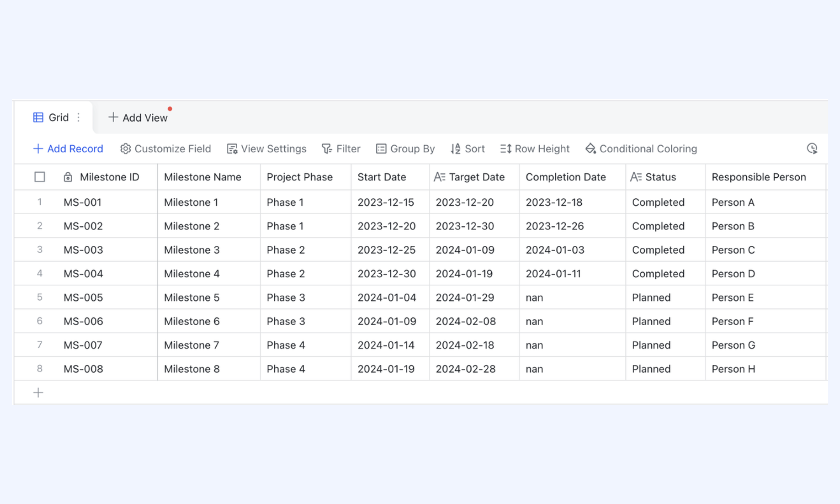This screenshot has width=840, height=504.
Task: Click the Milestone 6 name cell
Action: coord(209,321)
